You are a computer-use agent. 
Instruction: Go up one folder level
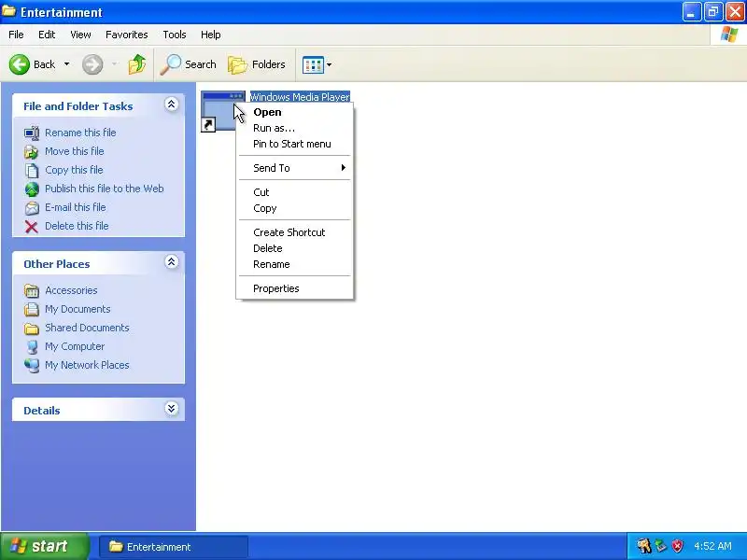[137, 64]
